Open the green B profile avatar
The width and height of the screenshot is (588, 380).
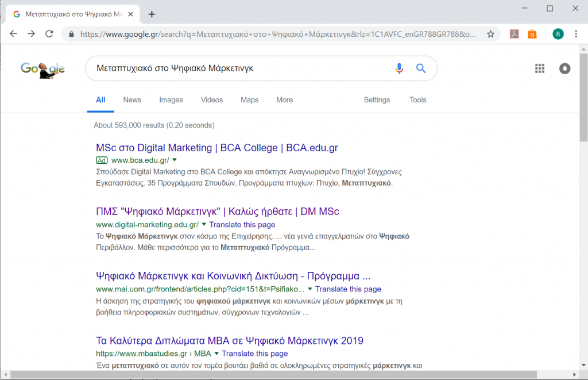click(558, 34)
